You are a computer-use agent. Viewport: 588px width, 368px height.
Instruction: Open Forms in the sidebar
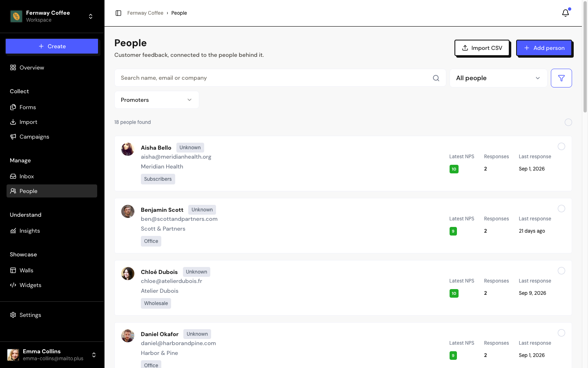pos(52,107)
